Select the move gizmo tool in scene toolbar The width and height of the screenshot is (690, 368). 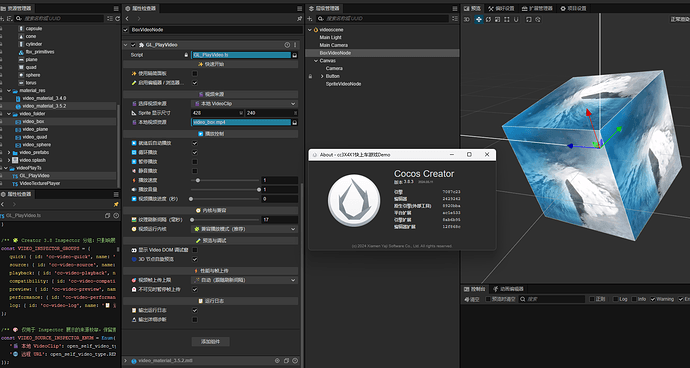pyautogui.click(x=479, y=19)
